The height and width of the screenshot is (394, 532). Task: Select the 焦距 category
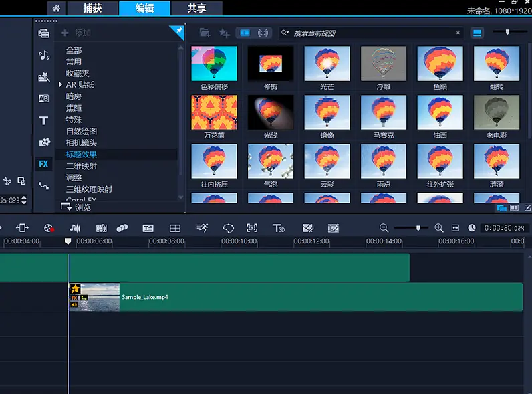(x=74, y=108)
